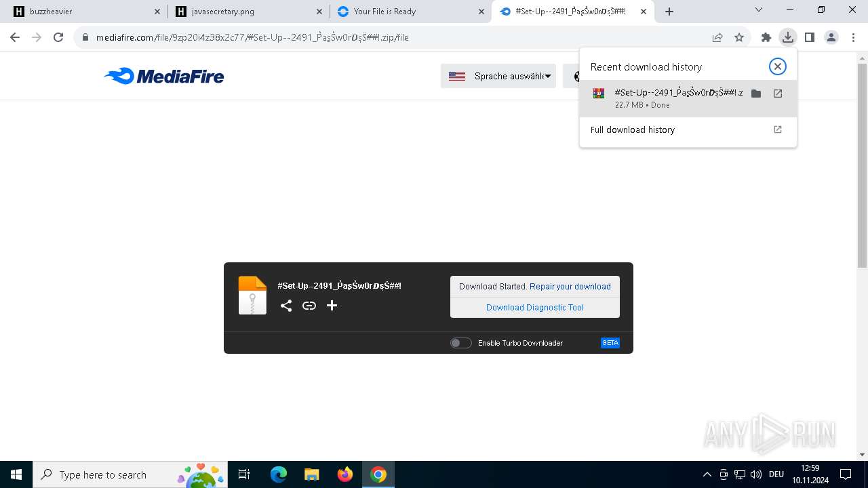The height and width of the screenshot is (488, 868).
Task: Open the volume speaker tray icon
Action: coord(756,474)
